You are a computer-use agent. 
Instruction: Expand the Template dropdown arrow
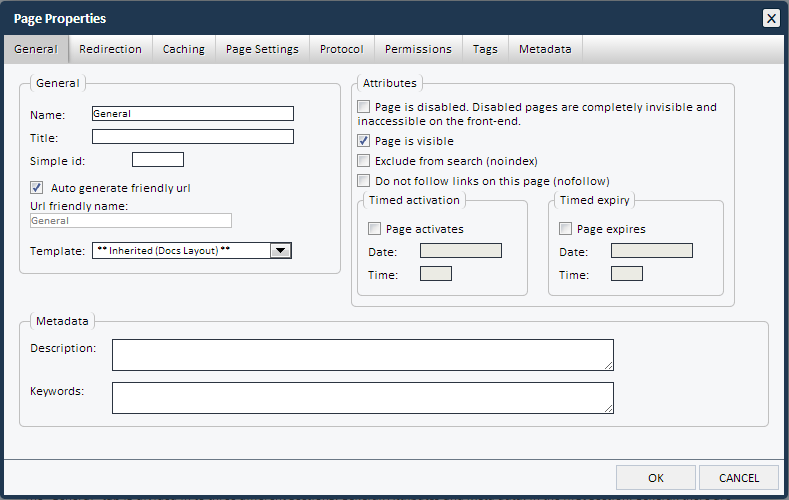(281, 251)
